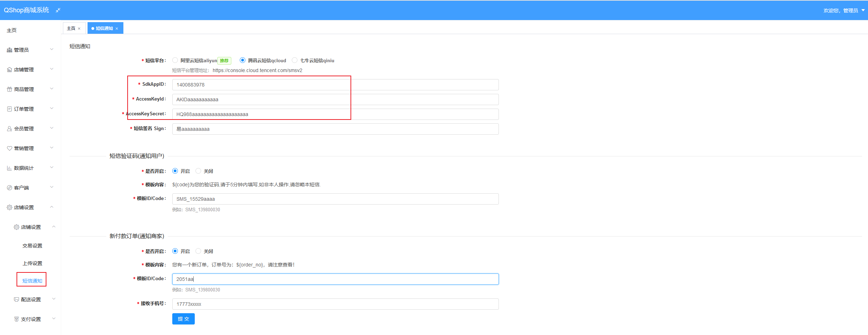Expand the 客户端 menu chevron

pyautogui.click(x=52, y=187)
